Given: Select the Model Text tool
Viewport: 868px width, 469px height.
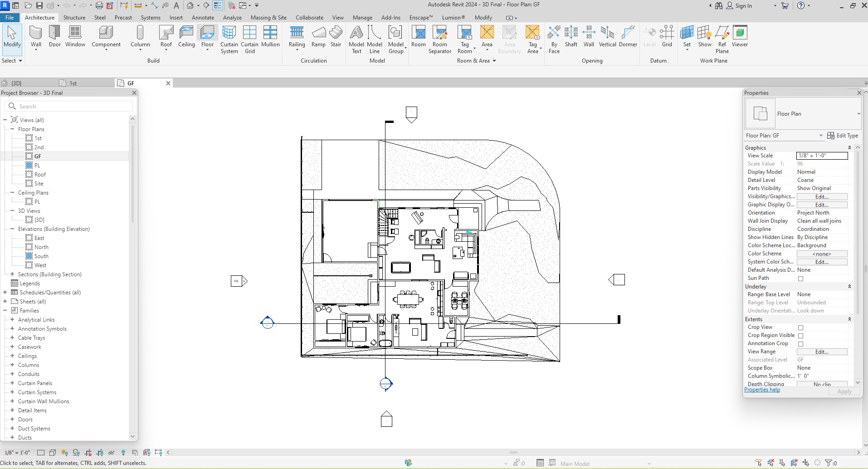Looking at the screenshot, I should click(x=356, y=39).
